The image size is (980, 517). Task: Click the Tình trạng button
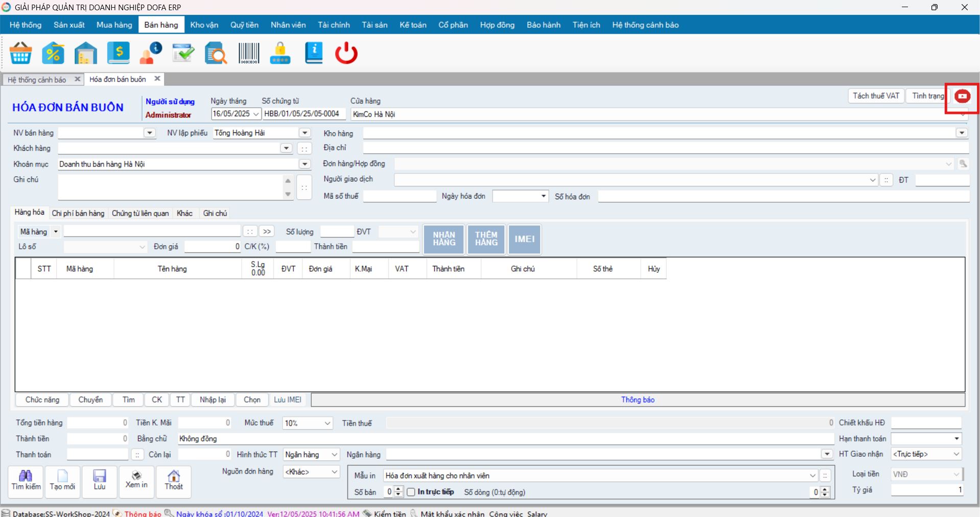point(928,96)
